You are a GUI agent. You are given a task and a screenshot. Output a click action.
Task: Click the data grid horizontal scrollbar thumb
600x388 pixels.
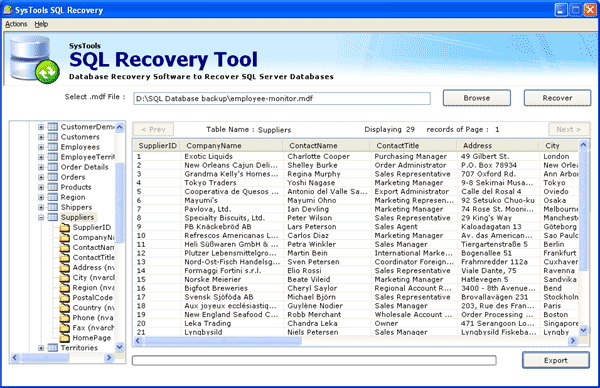[223, 341]
